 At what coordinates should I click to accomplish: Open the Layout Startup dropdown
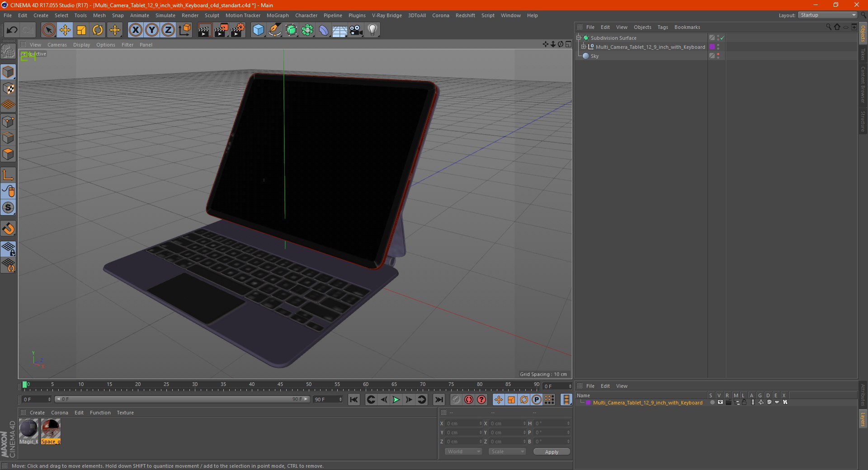pyautogui.click(x=827, y=15)
